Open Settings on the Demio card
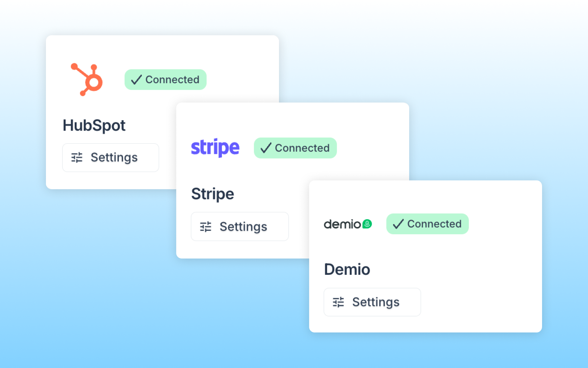The height and width of the screenshot is (368, 588). [x=372, y=302]
